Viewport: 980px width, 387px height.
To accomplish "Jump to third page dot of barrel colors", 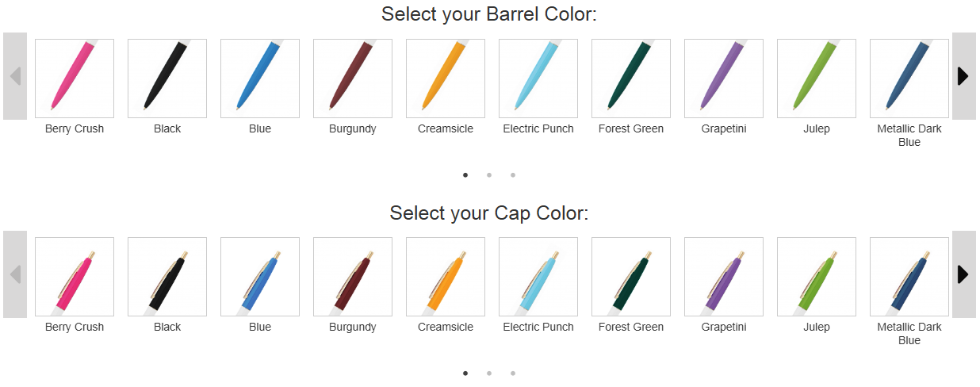I will click(513, 175).
